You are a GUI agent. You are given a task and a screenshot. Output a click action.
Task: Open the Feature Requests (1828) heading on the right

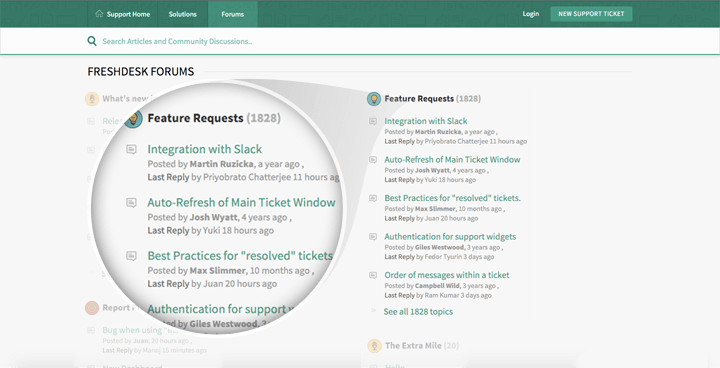pyautogui.click(x=432, y=98)
